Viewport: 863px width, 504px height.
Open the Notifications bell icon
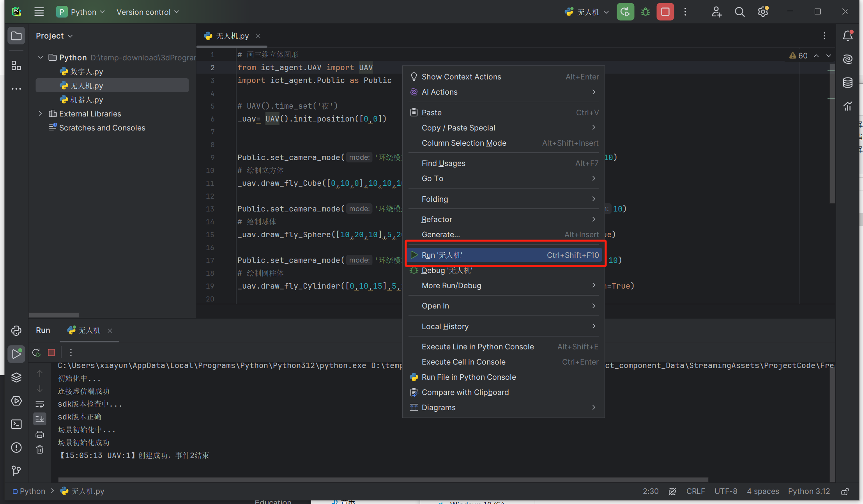coord(847,36)
